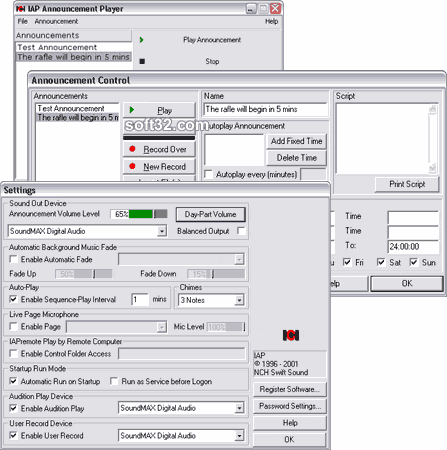447x450 pixels.
Task: Click the green Play button in Announcement Control
Action: pyautogui.click(x=159, y=110)
